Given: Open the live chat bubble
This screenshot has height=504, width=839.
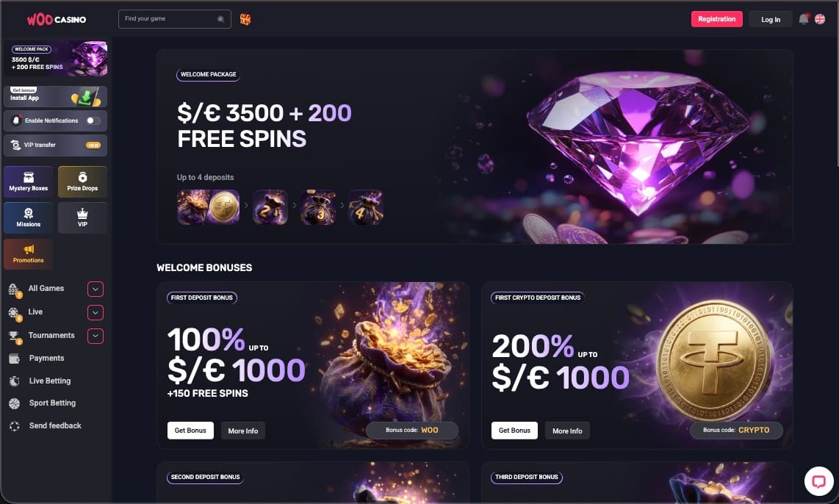Looking at the screenshot, I should pyautogui.click(x=818, y=481).
